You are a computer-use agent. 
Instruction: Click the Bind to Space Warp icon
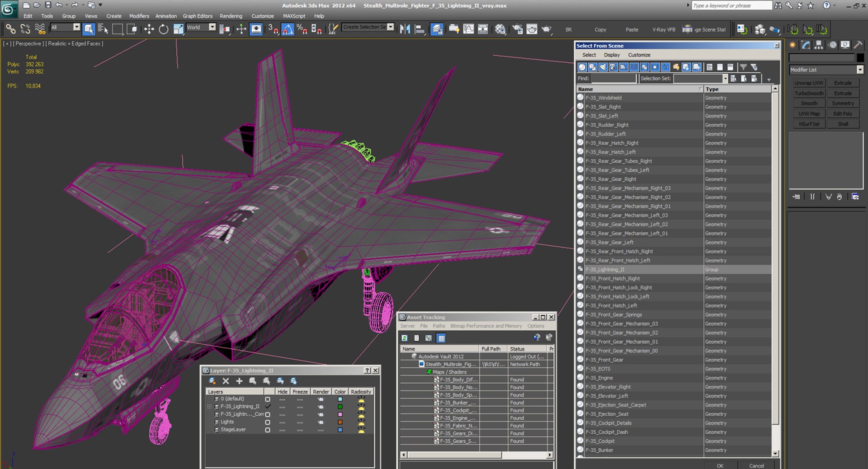[40, 29]
